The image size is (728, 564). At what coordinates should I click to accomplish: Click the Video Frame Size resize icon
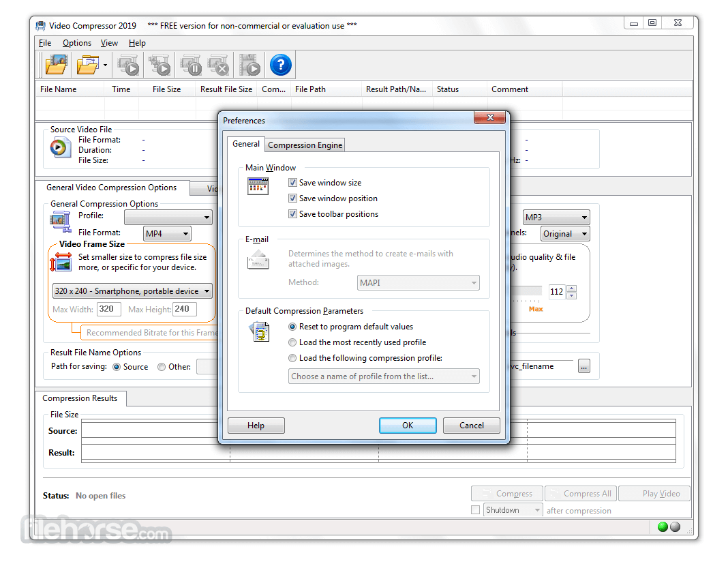click(x=61, y=262)
